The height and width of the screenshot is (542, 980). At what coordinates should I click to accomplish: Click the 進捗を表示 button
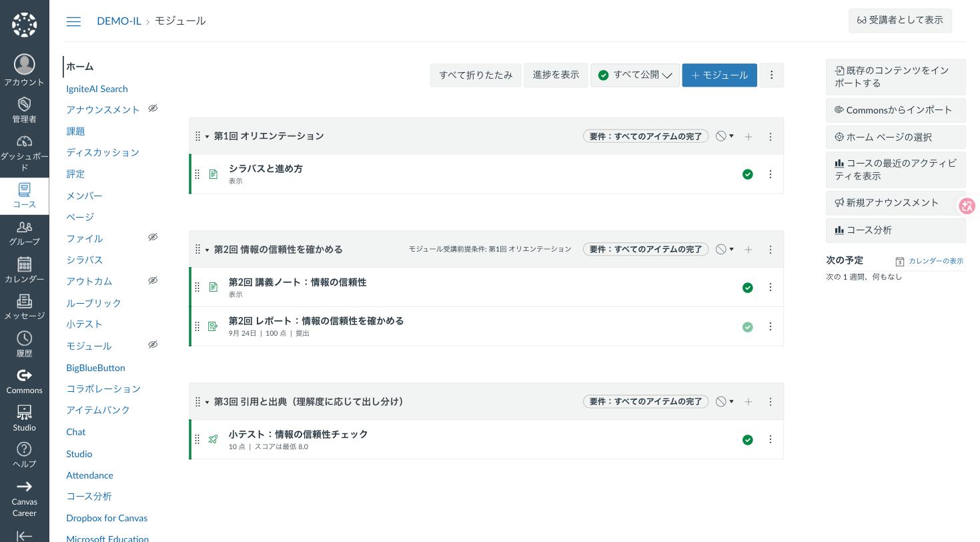(556, 75)
